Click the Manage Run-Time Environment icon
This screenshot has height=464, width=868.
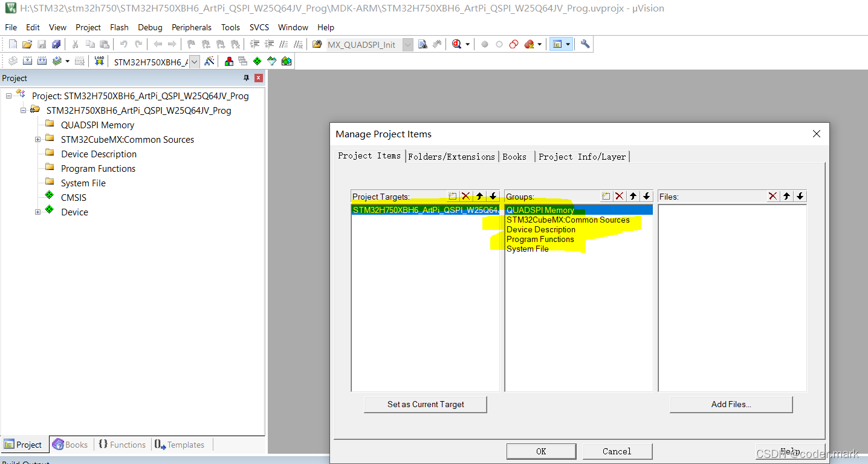pyautogui.click(x=257, y=61)
